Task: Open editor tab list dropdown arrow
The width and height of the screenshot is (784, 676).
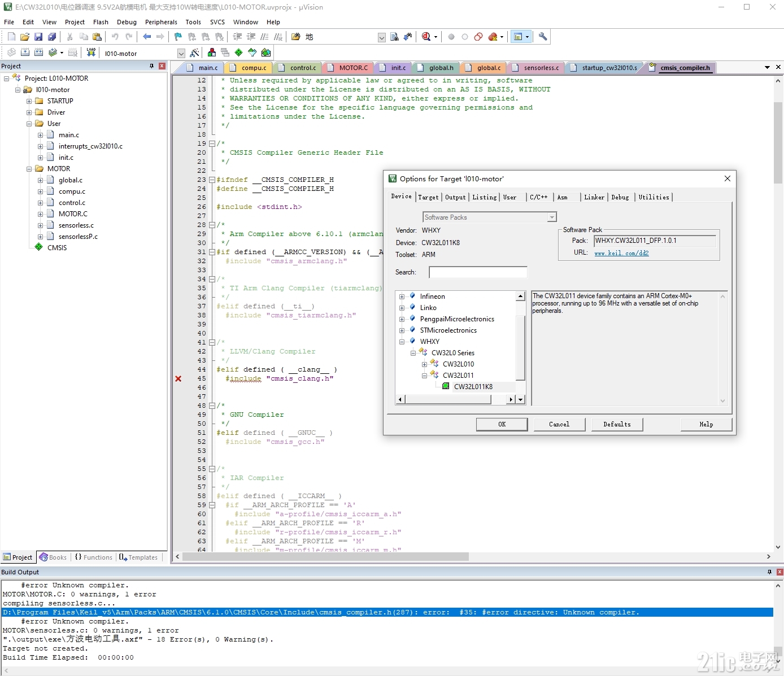Action: [767, 67]
